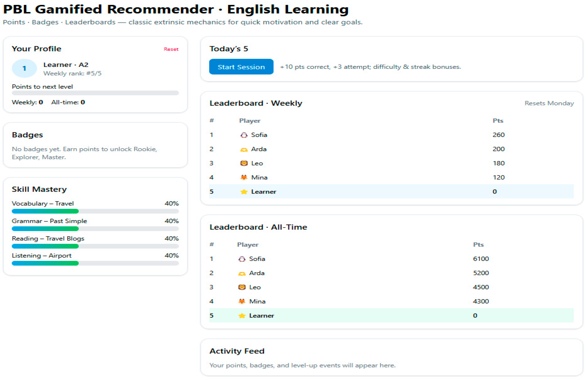
Task: Click the Vocabulary – Travel mastery bar
Action: pos(95,211)
